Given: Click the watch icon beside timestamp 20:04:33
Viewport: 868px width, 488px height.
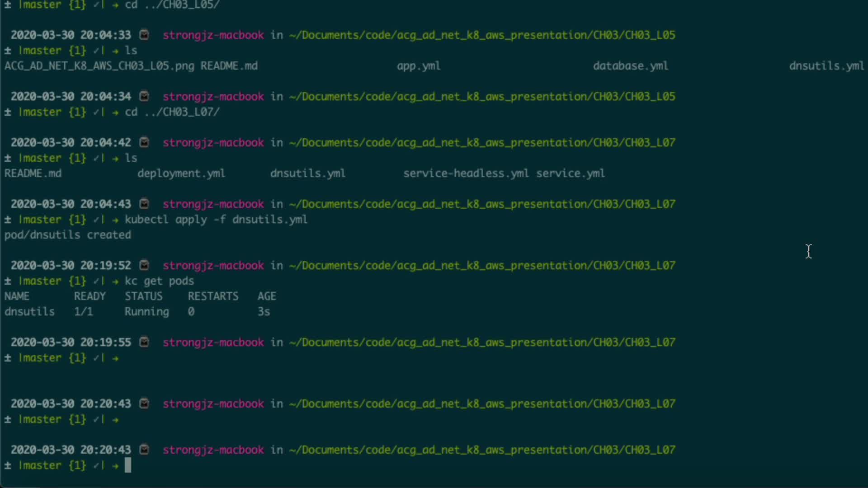Looking at the screenshot, I should (x=144, y=35).
